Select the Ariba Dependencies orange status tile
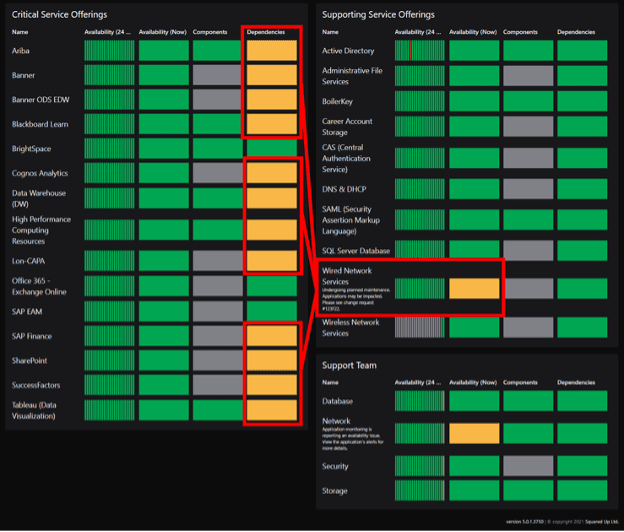The width and height of the screenshot is (624, 532). pos(272,50)
